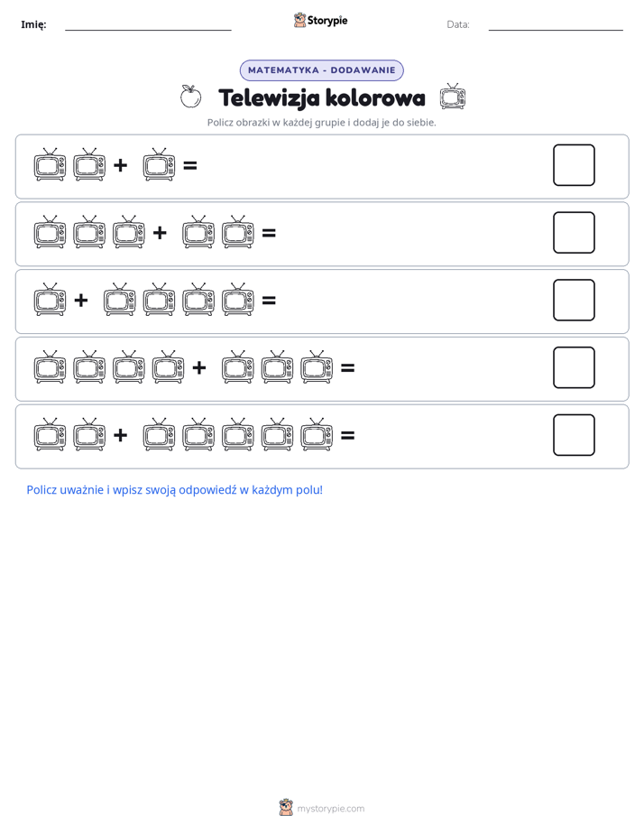Click the Telewizja kolorowa heading
This screenshot has height=834, width=644.
click(322, 97)
